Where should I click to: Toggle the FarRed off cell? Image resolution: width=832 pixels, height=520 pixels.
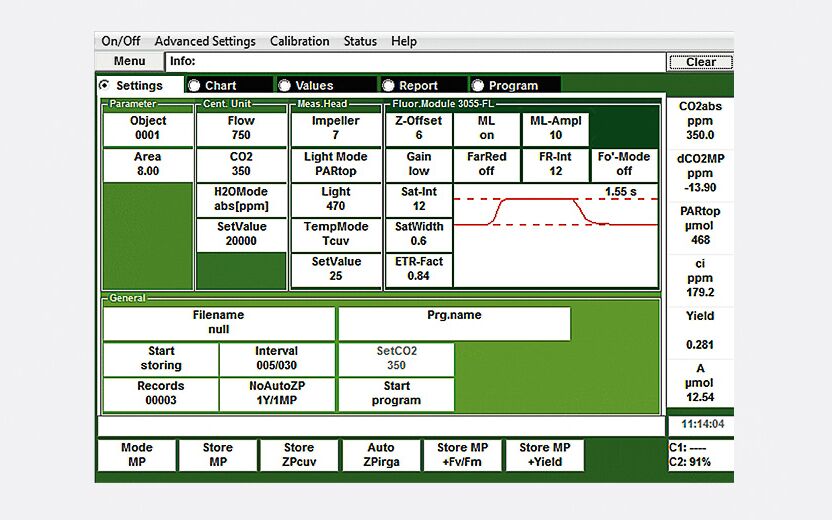(x=487, y=164)
